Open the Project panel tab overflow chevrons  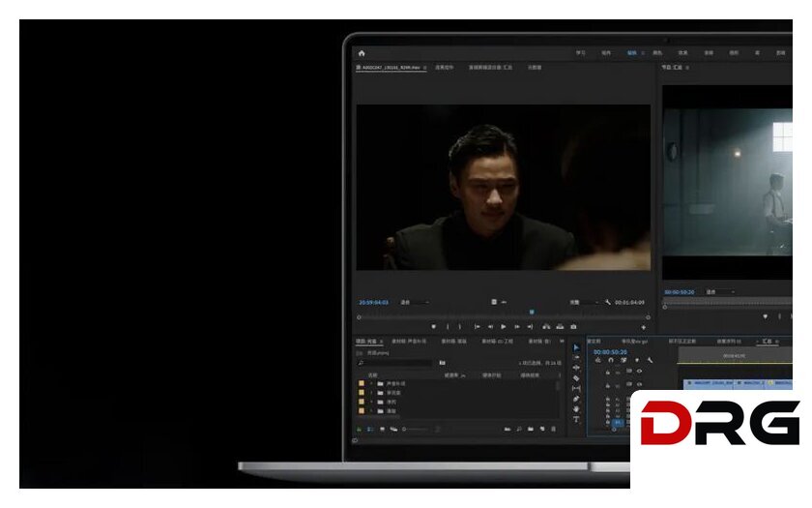click(x=562, y=341)
